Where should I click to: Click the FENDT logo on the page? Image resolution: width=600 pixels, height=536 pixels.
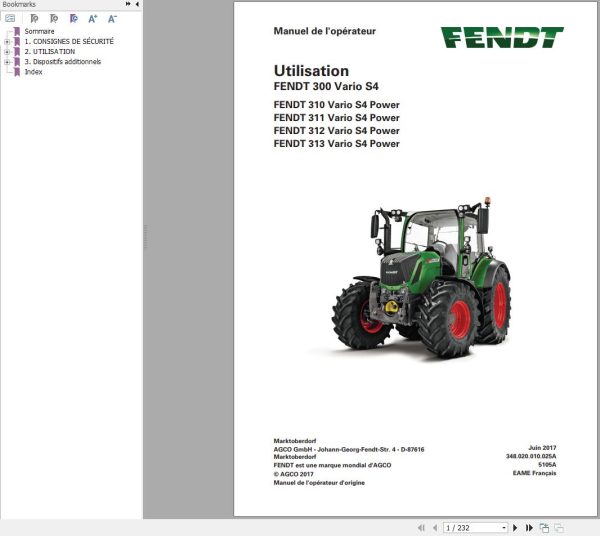point(502,37)
